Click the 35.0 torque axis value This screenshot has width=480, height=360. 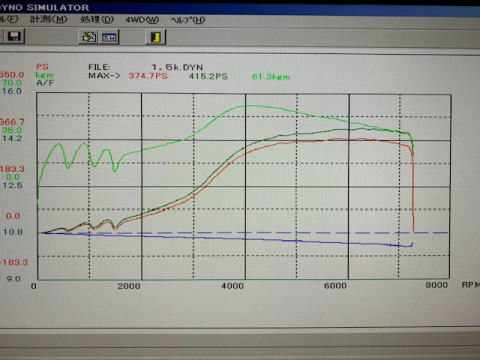(x=12, y=130)
